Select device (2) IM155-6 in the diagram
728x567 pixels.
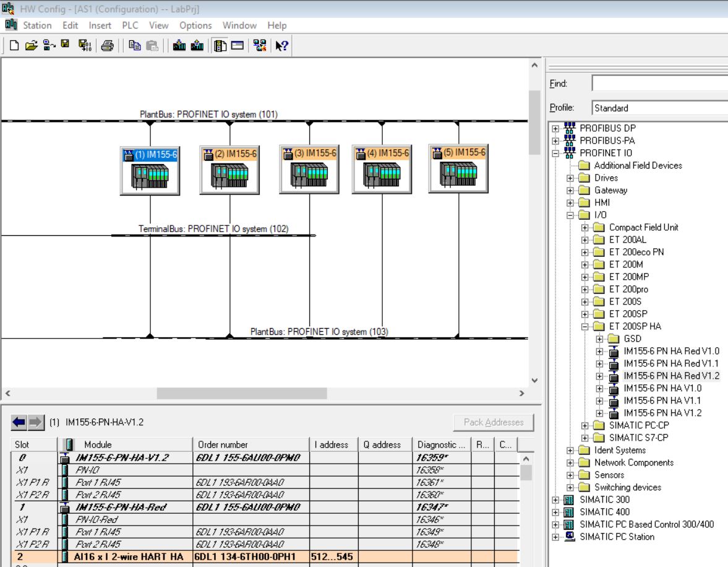tap(230, 170)
